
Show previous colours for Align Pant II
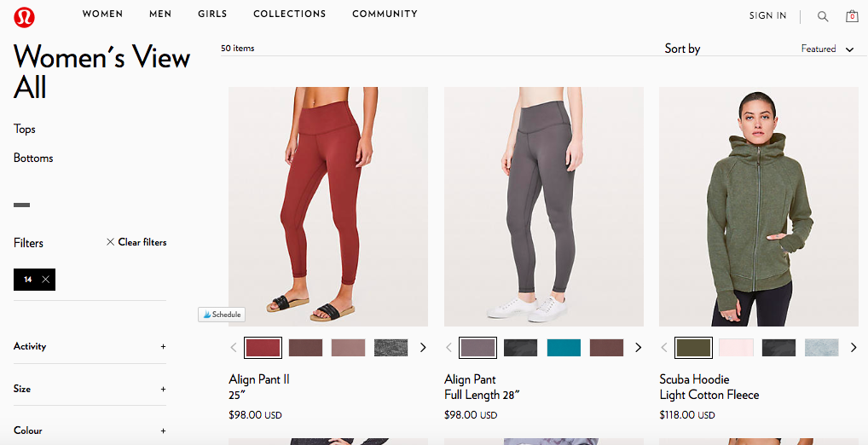(x=234, y=348)
